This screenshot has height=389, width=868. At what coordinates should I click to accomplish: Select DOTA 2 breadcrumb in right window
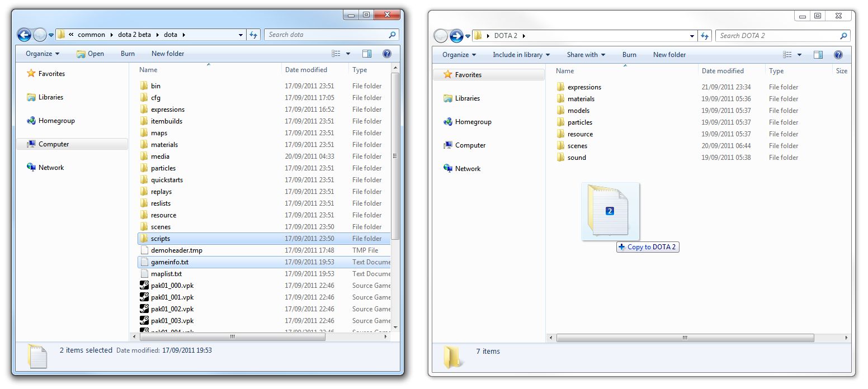506,36
